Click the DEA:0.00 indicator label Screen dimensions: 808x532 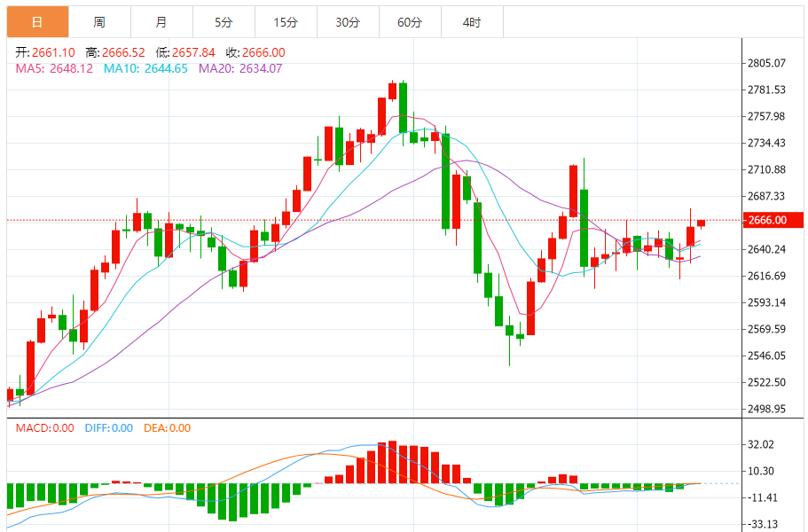pyautogui.click(x=167, y=428)
